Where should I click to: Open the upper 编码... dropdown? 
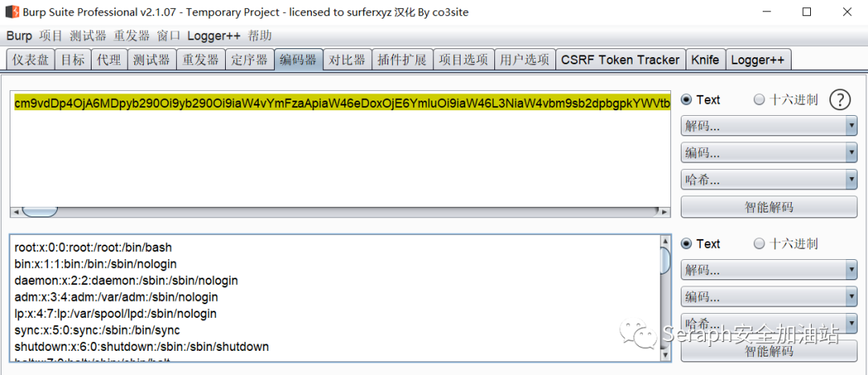pyautogui.click(x=769, y=153)
